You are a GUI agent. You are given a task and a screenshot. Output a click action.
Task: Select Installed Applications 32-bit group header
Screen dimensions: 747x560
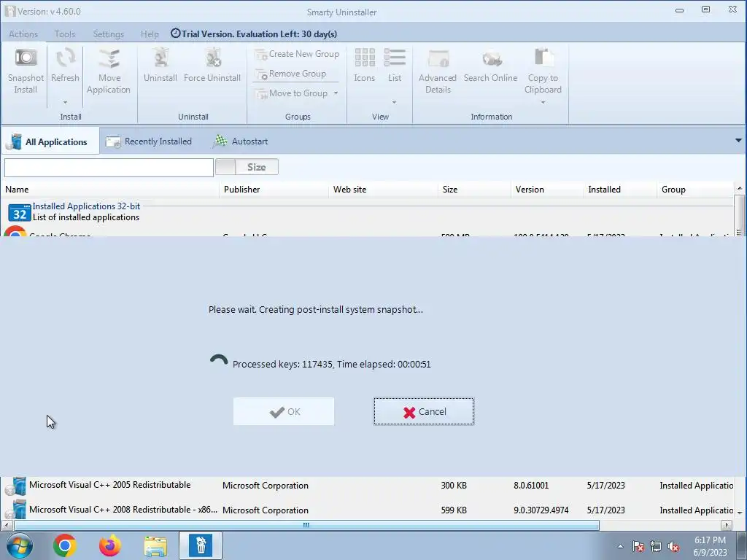86,206
